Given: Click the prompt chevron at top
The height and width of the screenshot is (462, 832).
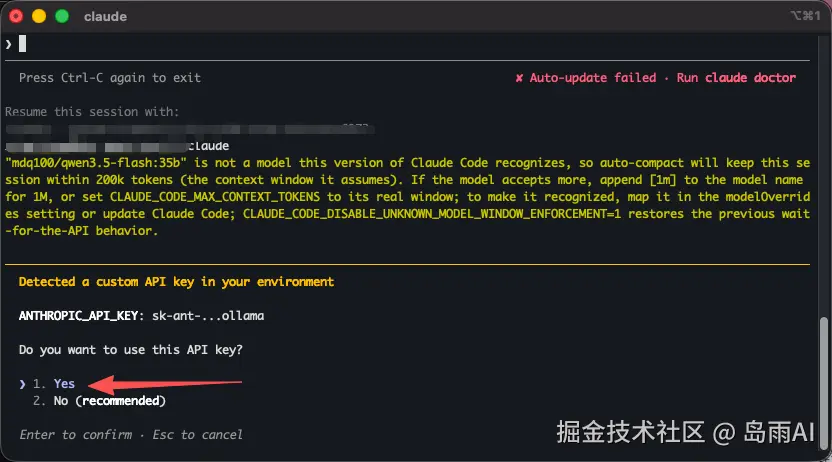Looking at the screenshot, I should [8, 44].
